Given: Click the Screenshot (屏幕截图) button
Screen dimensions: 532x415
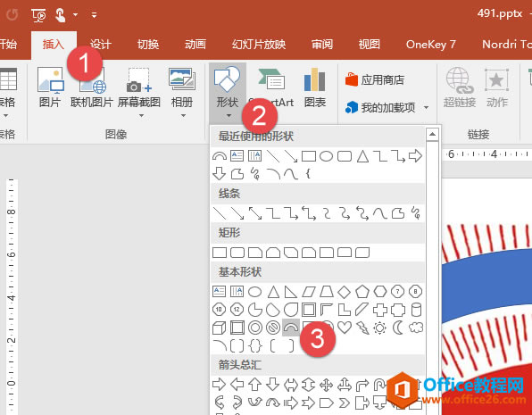Looking at the screenshot, I should tap(138, 92).
